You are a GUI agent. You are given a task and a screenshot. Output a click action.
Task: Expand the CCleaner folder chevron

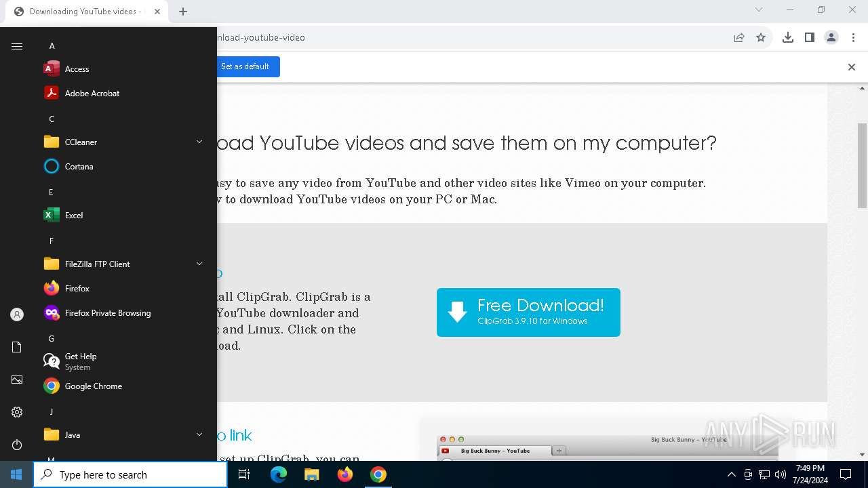click(x=199, y=142)
